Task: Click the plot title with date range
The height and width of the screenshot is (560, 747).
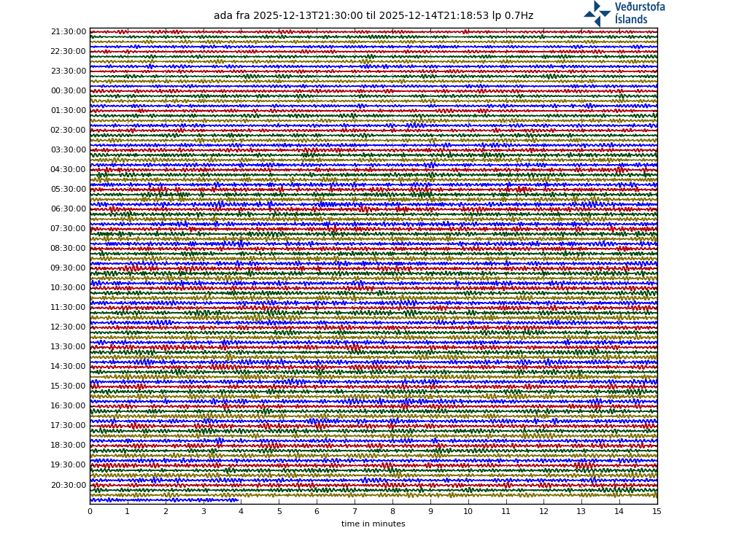Action: tap(373, 16)
